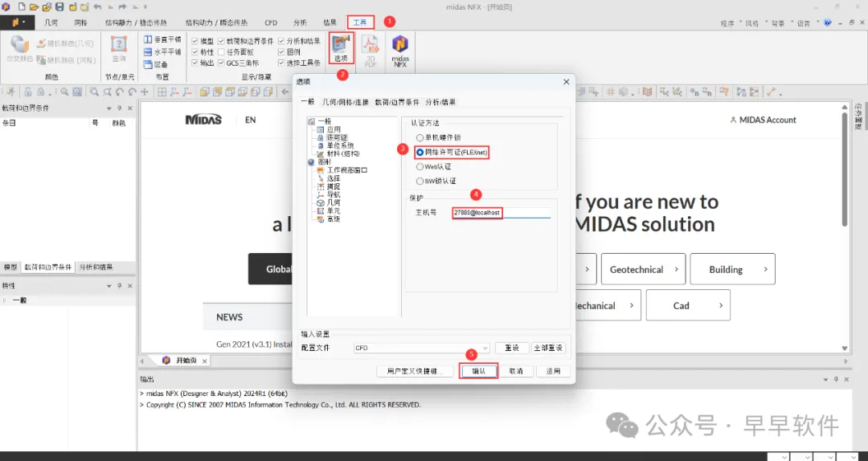
Task: Toggle the 特性 display checkbox
Action: point(194,52)
